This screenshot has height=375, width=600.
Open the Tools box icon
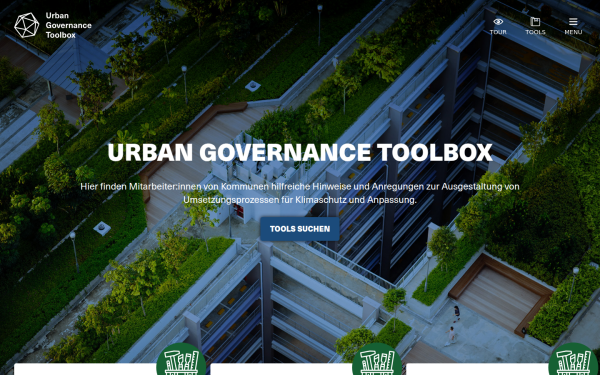[535, 21]
